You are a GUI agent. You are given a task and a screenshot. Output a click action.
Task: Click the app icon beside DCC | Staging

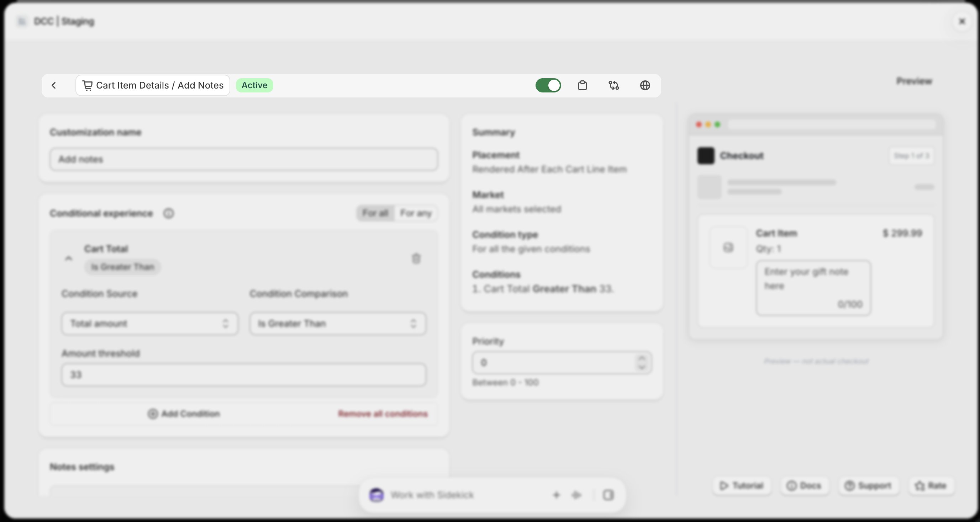22,22
